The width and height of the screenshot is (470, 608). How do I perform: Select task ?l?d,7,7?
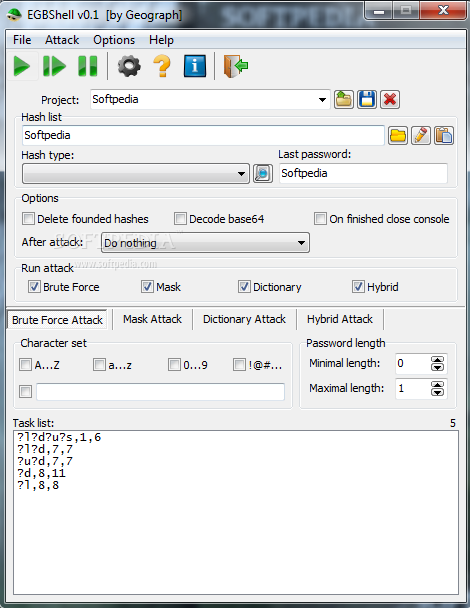45,449
